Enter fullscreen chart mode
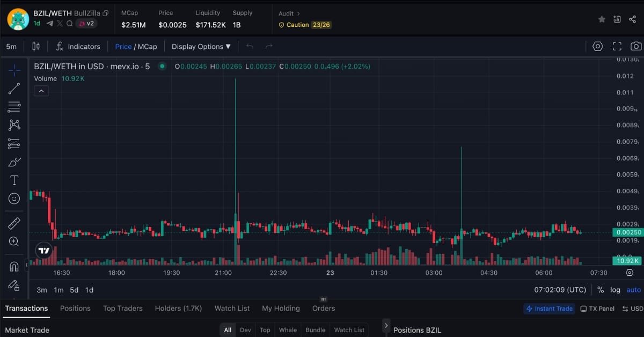644x337 pixels. click(617, 47)
